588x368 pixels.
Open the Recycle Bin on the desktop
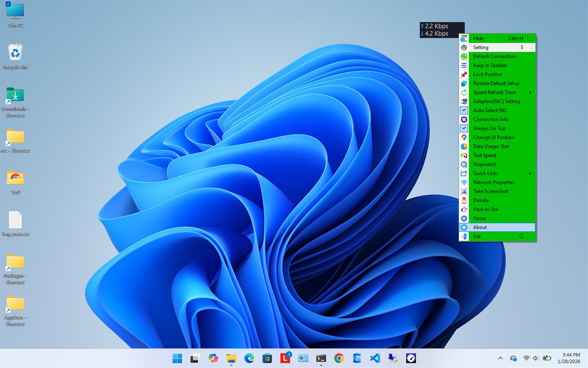click(15, 54)
